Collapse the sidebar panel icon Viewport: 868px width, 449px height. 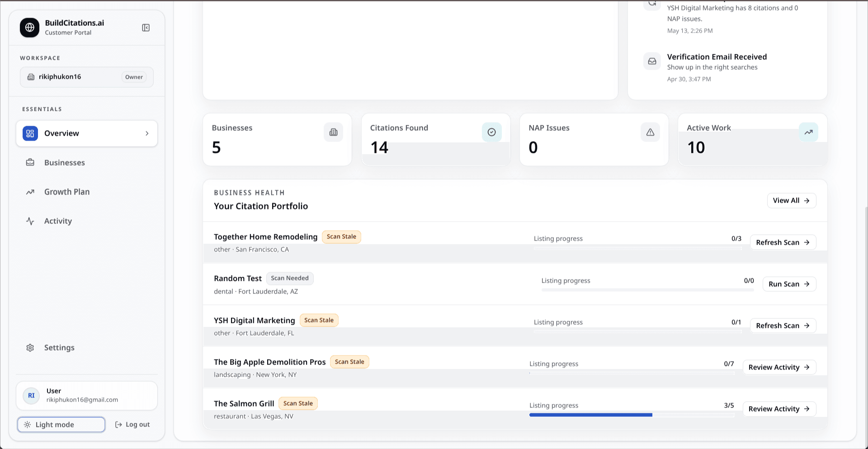146,28
